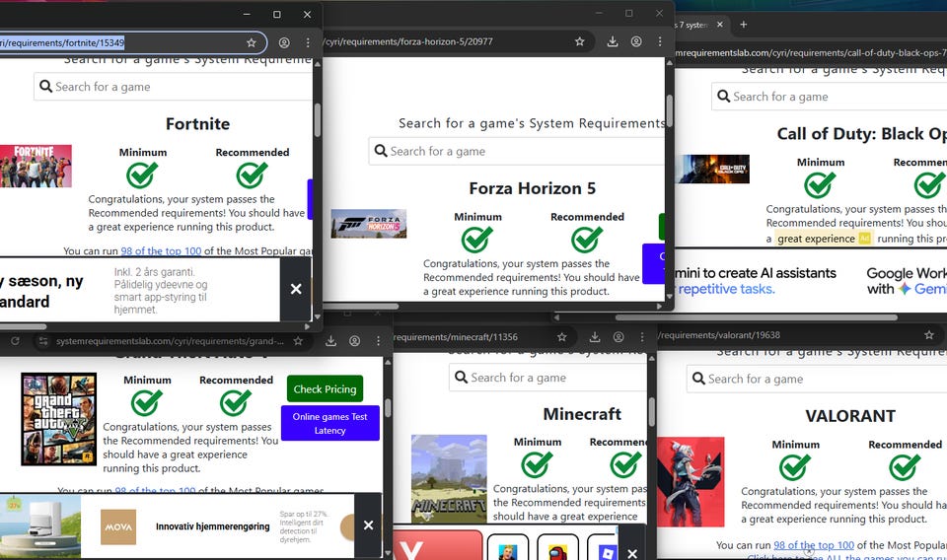The width and height of the screenshot is (947, 560).
Task: Open profile icon in the Fortnite window
Action: coord(284,43)
